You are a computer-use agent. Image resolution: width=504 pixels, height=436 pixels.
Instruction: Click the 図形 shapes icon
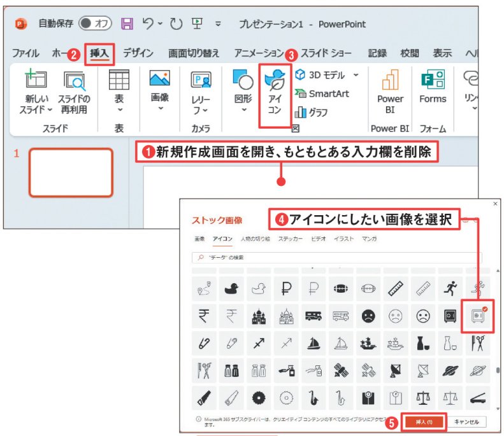tap(243, 80)
